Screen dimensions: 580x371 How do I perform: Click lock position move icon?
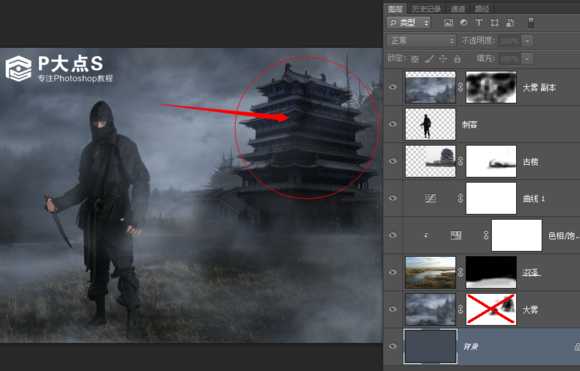443,59
